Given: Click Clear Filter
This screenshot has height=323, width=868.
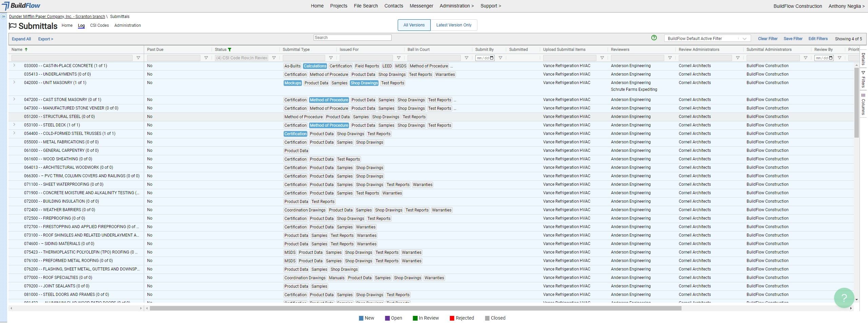Looking at the screenshot, I should [x=768, y=39].
